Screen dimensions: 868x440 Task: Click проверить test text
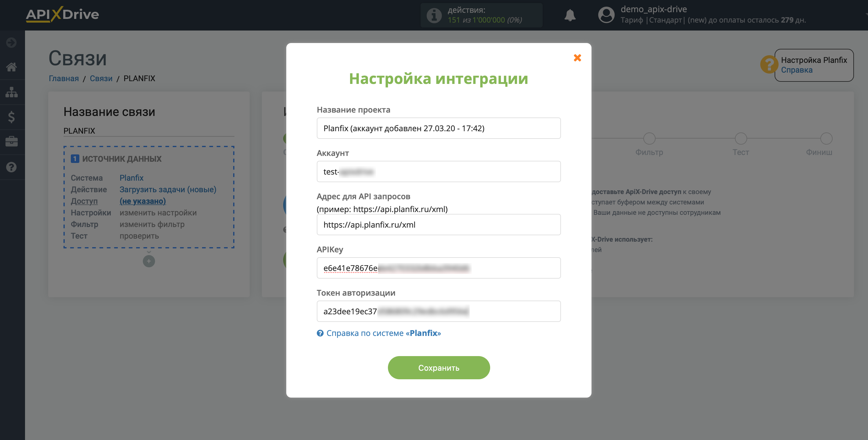pos(139,236)
